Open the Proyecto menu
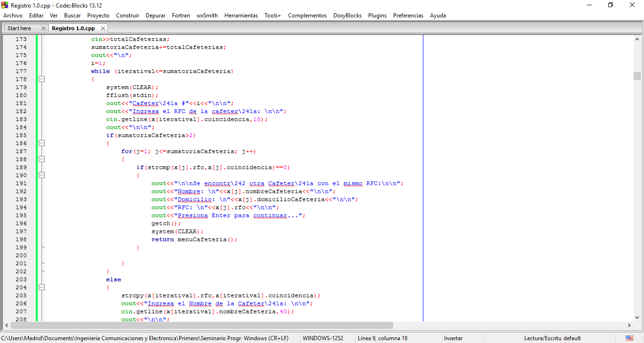 [98, 16]
